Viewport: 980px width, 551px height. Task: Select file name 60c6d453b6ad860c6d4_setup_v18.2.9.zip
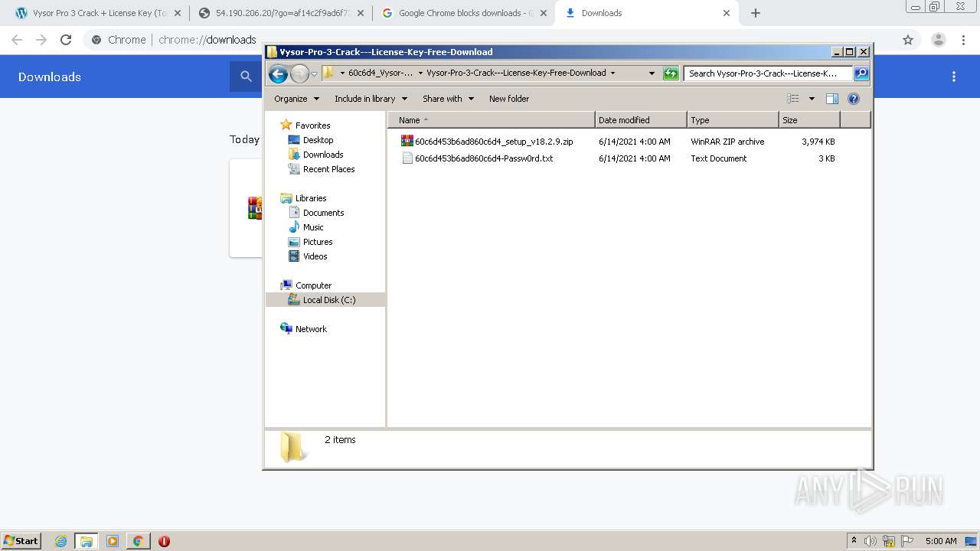(x=494, y=142)
